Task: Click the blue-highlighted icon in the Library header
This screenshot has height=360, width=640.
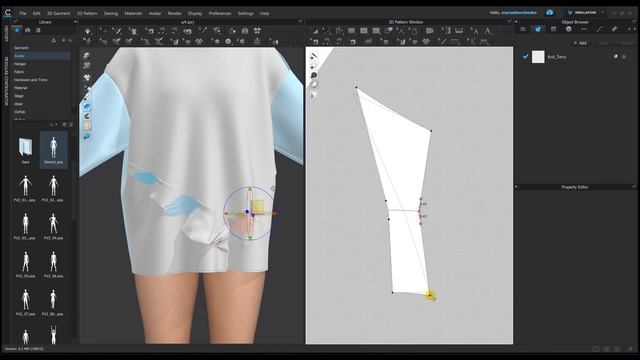Action: 17,30
